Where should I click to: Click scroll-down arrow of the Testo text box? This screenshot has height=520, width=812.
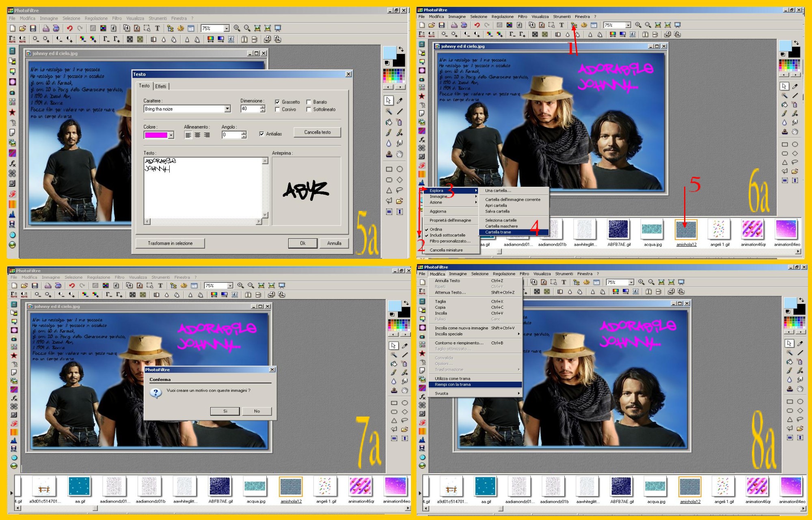[265, 215]
